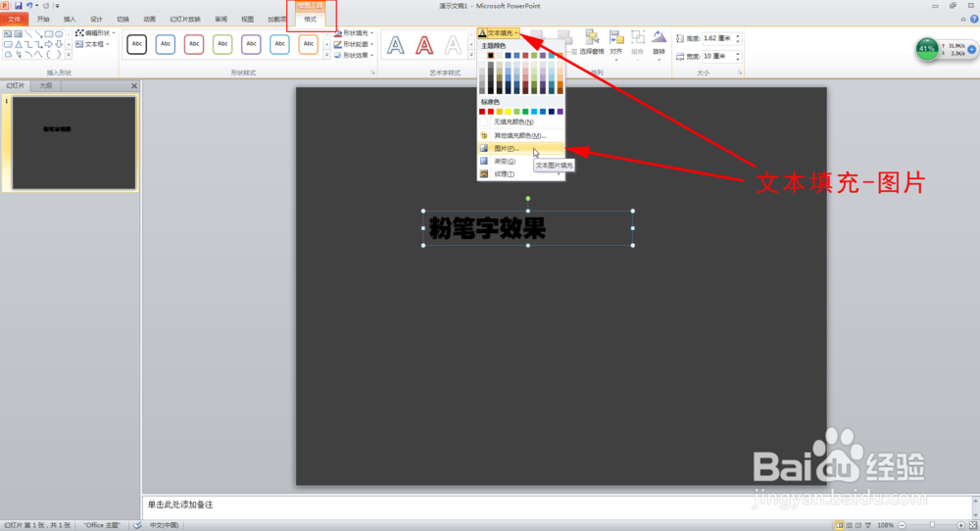Image resolution: width=980 pixels, height=531 pixels.
Task: Select the right arrow shape in gallery
Action: pos(49,44)
